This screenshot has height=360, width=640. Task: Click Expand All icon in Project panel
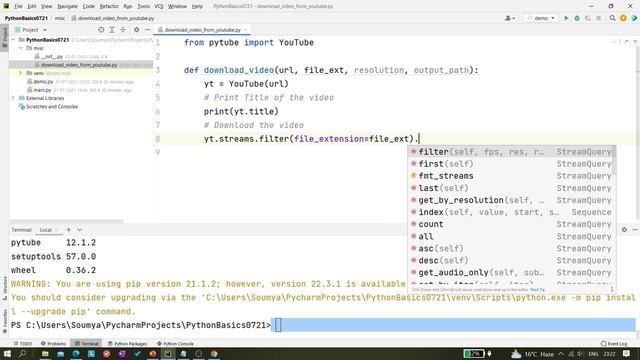tap(112, 30)
